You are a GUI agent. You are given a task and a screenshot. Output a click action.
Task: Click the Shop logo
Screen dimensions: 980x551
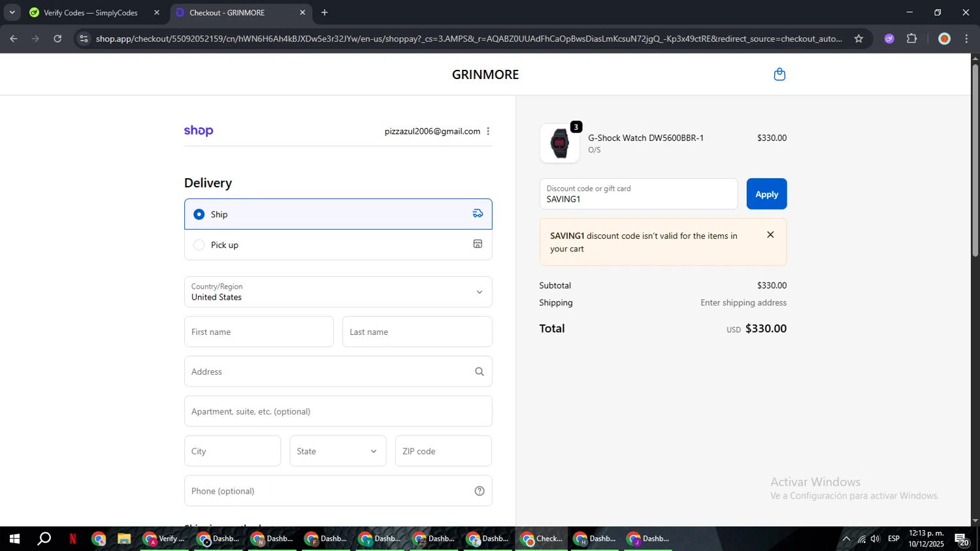click(199, 131)
